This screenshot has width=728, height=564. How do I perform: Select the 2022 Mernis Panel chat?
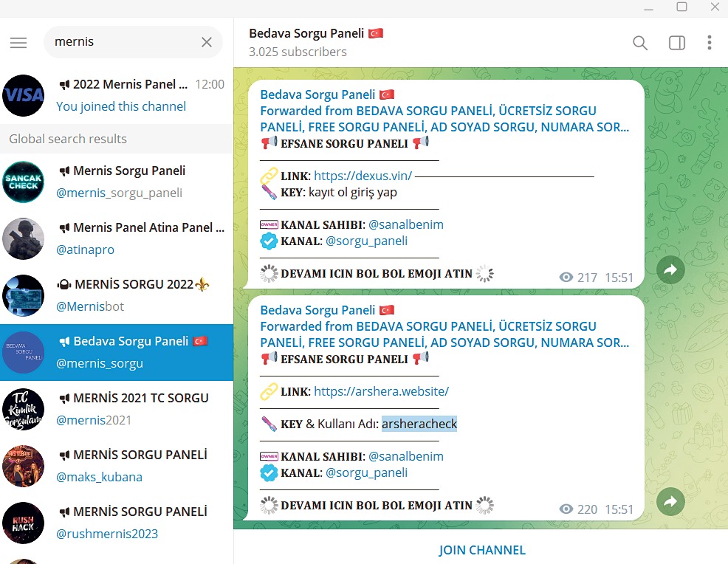[x=118, y=95]
